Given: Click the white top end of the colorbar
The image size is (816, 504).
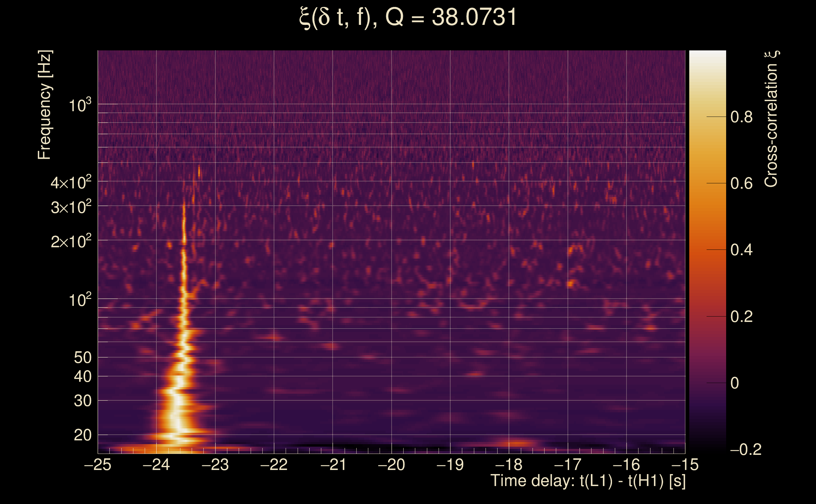Looking at the screenshot, I should [707, 55].
